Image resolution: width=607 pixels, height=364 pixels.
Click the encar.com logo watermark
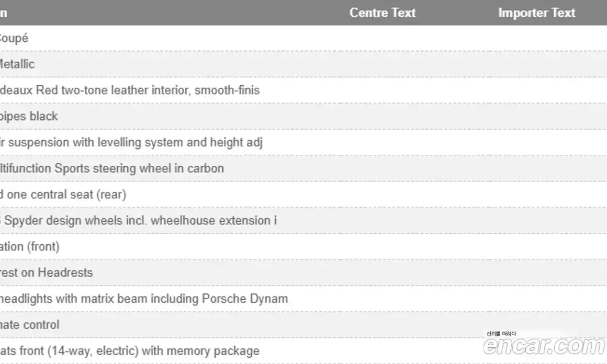tap(543, 346)
